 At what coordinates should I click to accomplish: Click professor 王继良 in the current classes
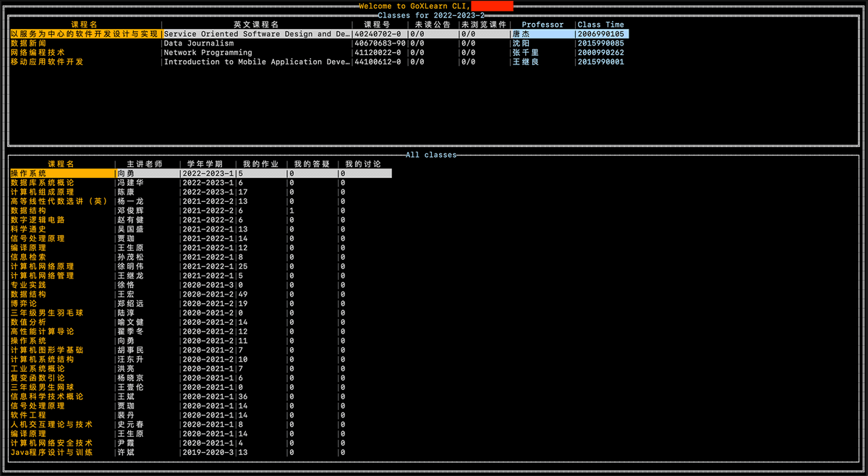(x=526, y=62)
